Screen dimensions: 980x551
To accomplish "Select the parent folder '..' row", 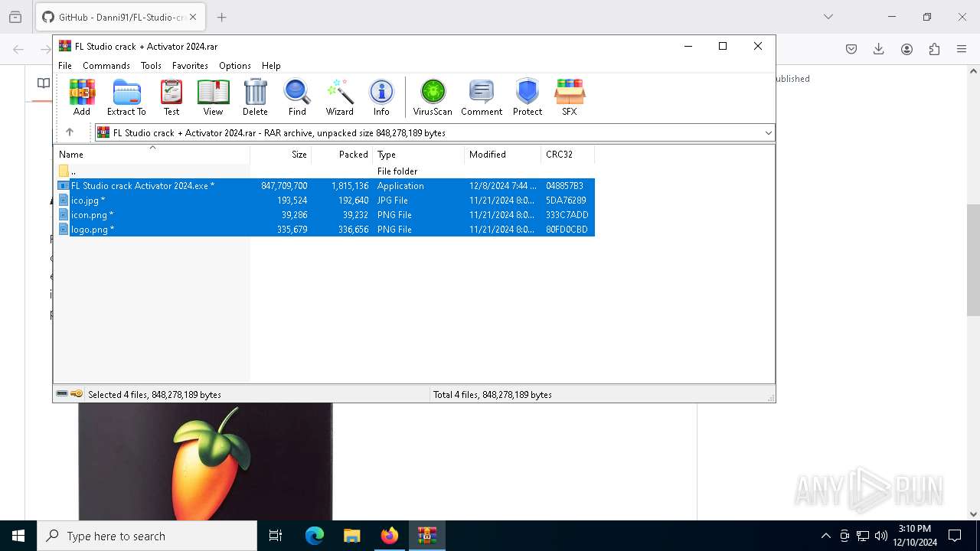I will 325,171.
